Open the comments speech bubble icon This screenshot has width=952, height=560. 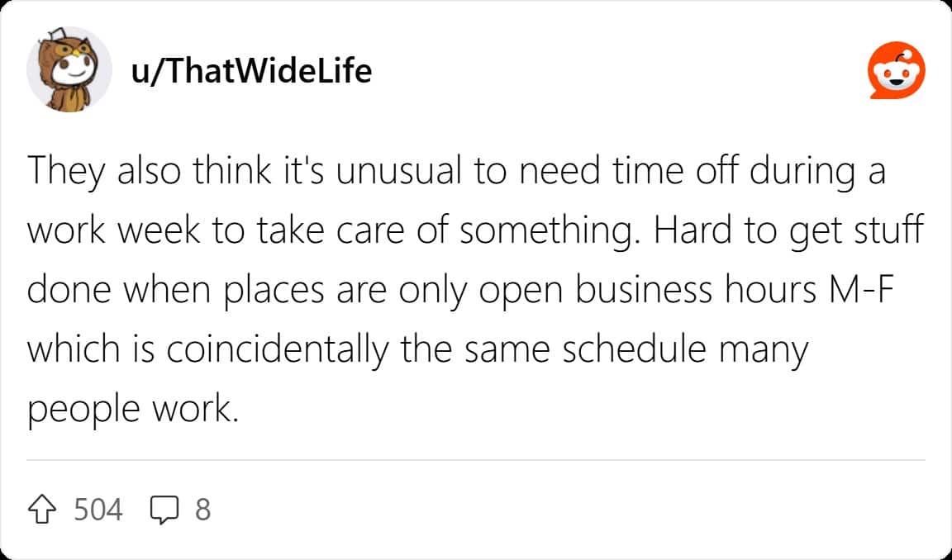click(x=164, y=510)
